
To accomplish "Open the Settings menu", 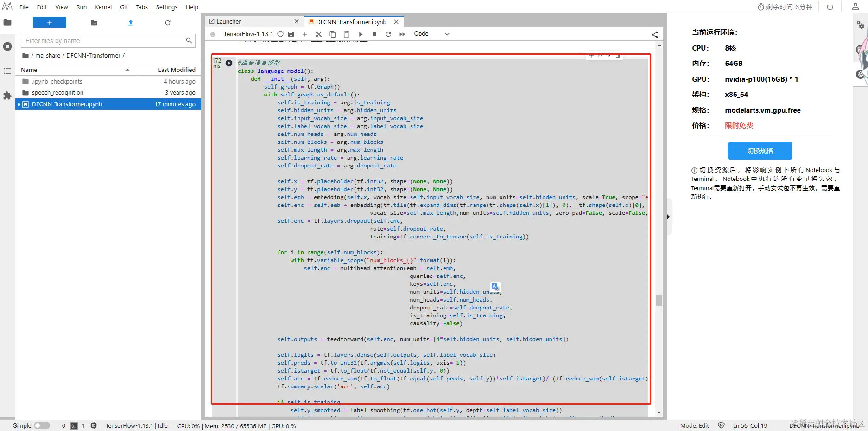I will pyautogui.click(x=167, y=7).
